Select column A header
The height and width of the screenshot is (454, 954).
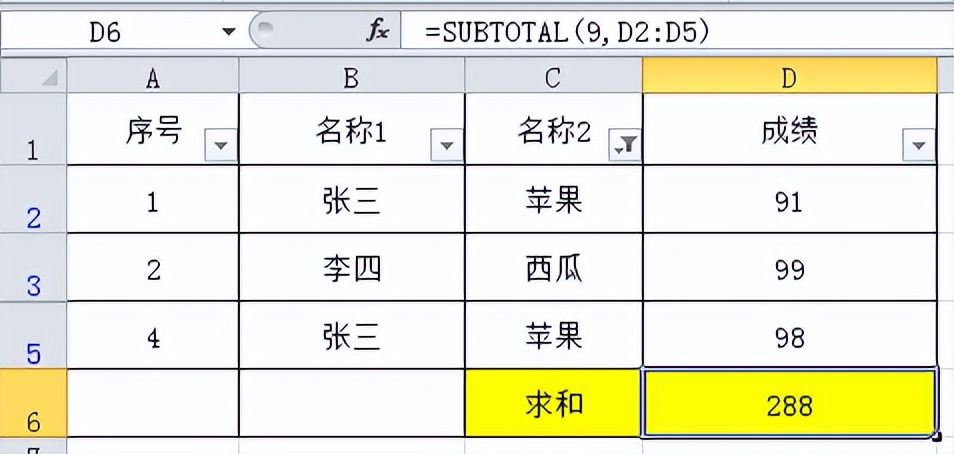coord(153,77)
